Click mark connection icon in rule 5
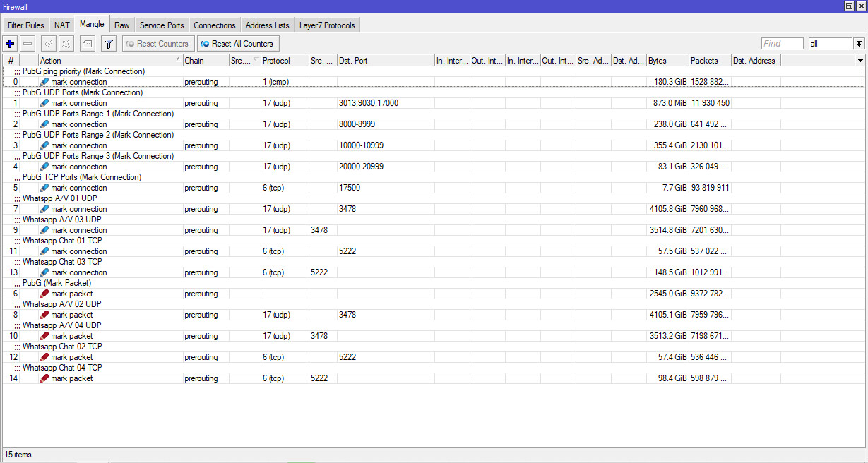The width and height of the screenshot is (868, 463). click(x=44, y=188)
